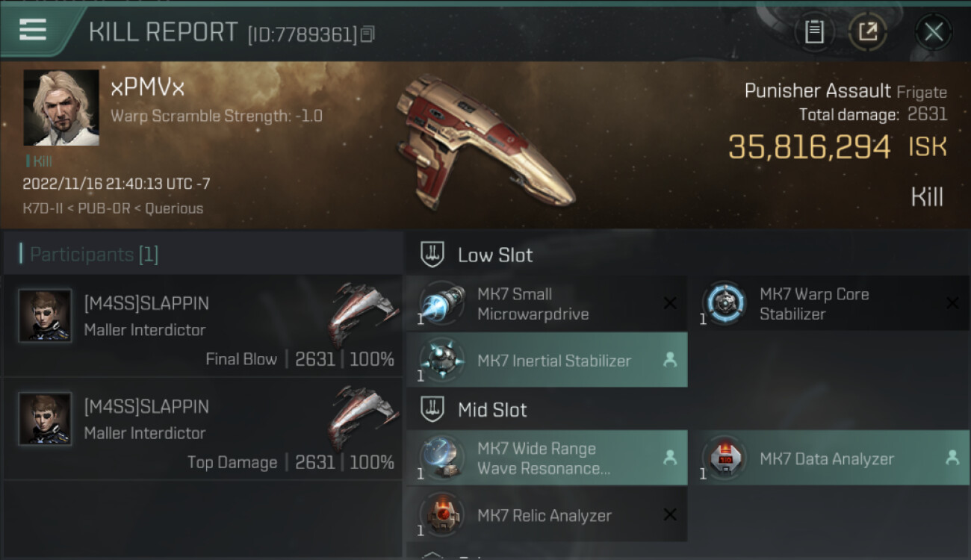Select the MK7 Relic Analyzer icon
This screenshot has height=560, width=971.
pyautogui.click(x=442, y=515)
